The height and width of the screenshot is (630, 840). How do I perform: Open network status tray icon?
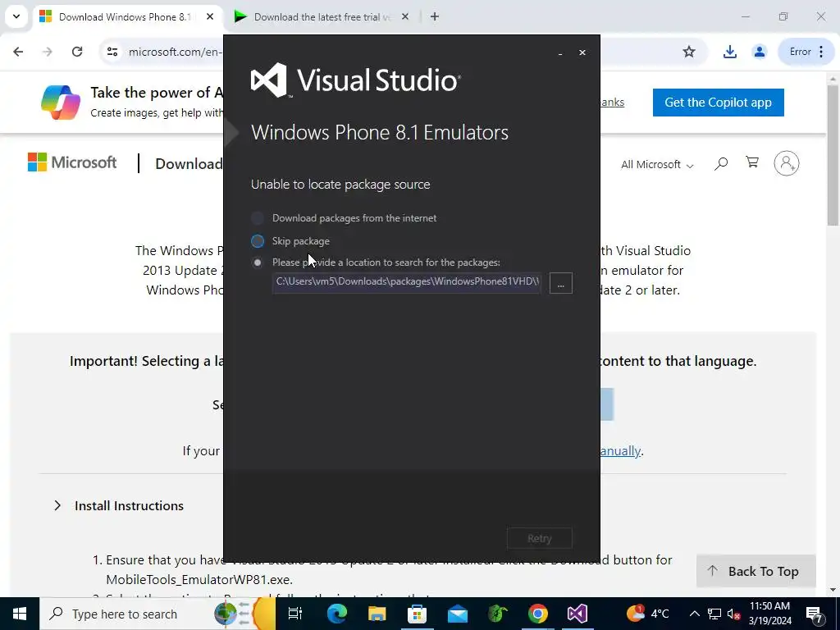coord(714,614)
